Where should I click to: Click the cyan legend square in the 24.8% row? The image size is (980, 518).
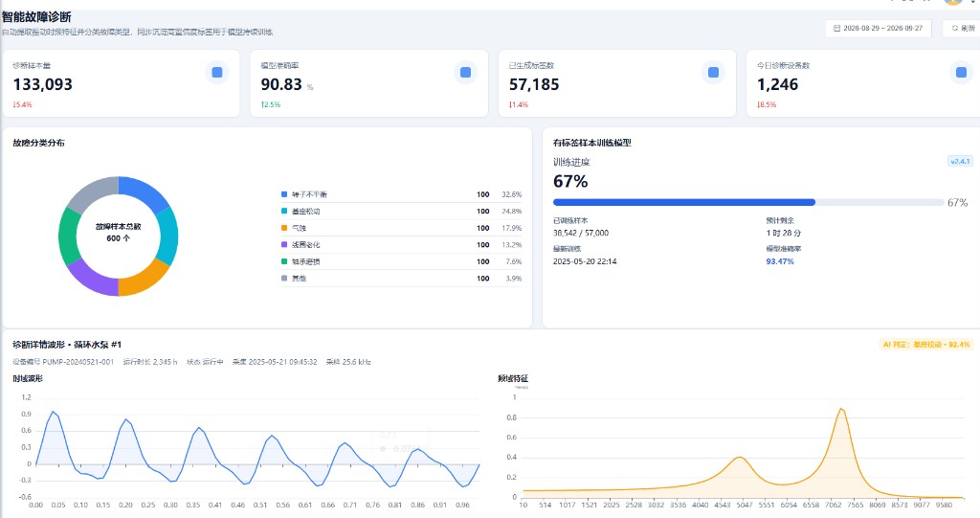pos(284,212)
